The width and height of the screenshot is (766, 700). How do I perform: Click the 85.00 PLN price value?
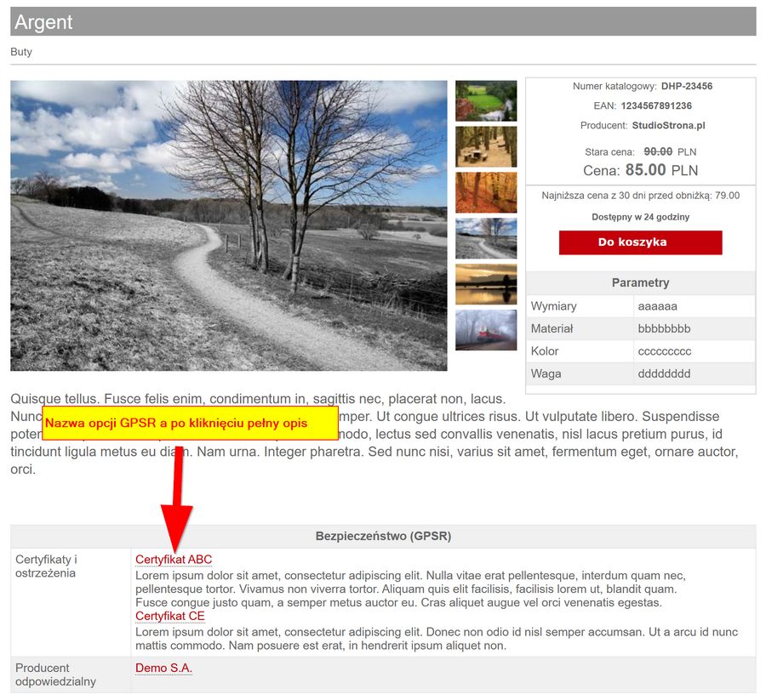661,170
